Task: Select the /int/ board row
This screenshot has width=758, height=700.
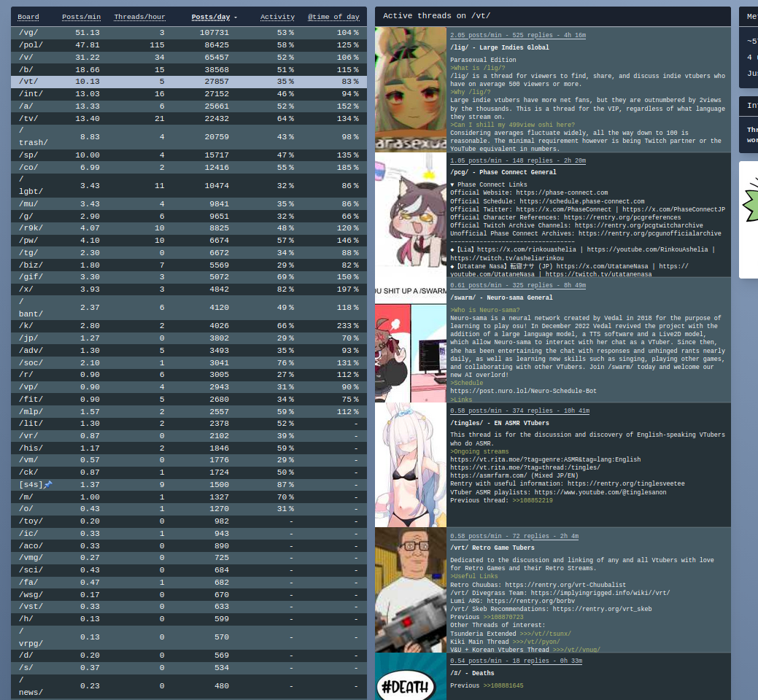Action: click(188, 94)
